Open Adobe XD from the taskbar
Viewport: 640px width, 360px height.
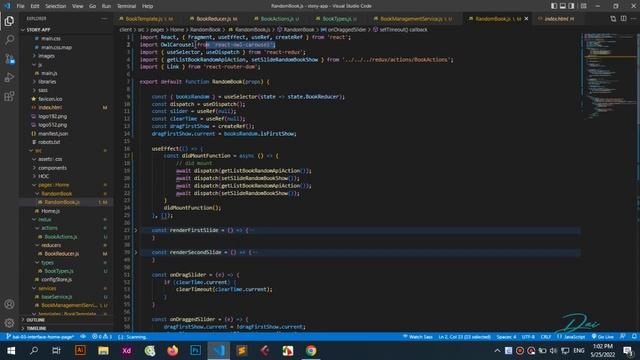click(127, 351)
